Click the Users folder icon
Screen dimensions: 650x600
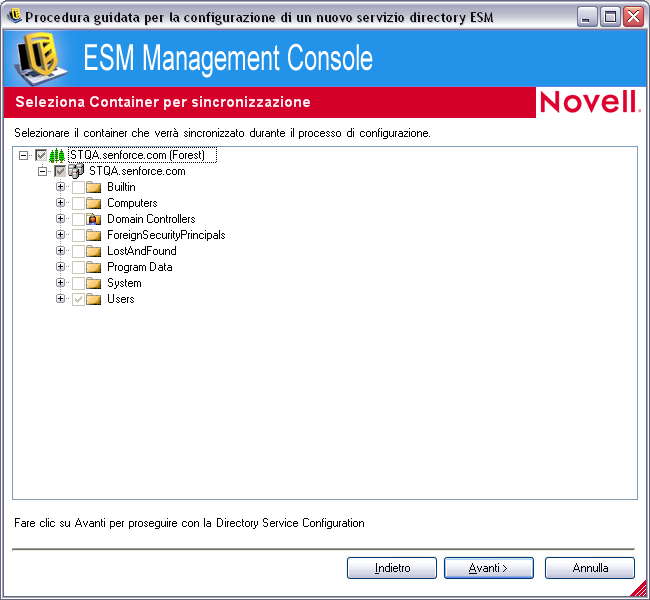pos(94,299)
